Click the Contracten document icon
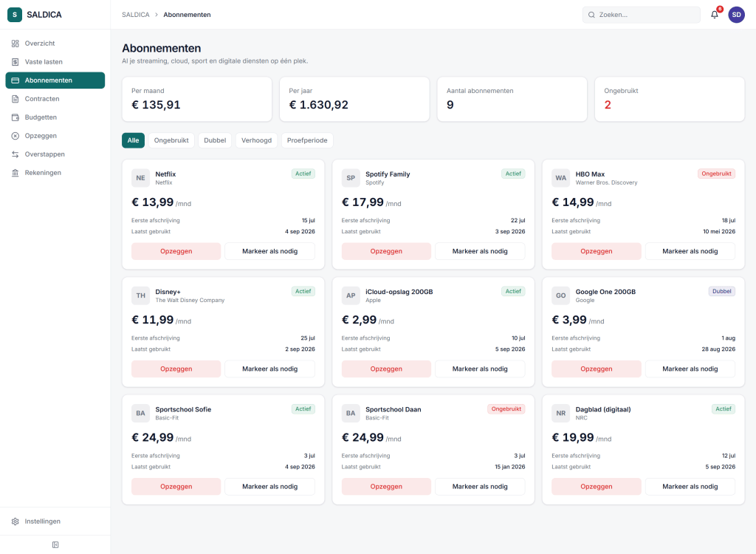Viewport: 756px width, 554px height. (16, 99)
